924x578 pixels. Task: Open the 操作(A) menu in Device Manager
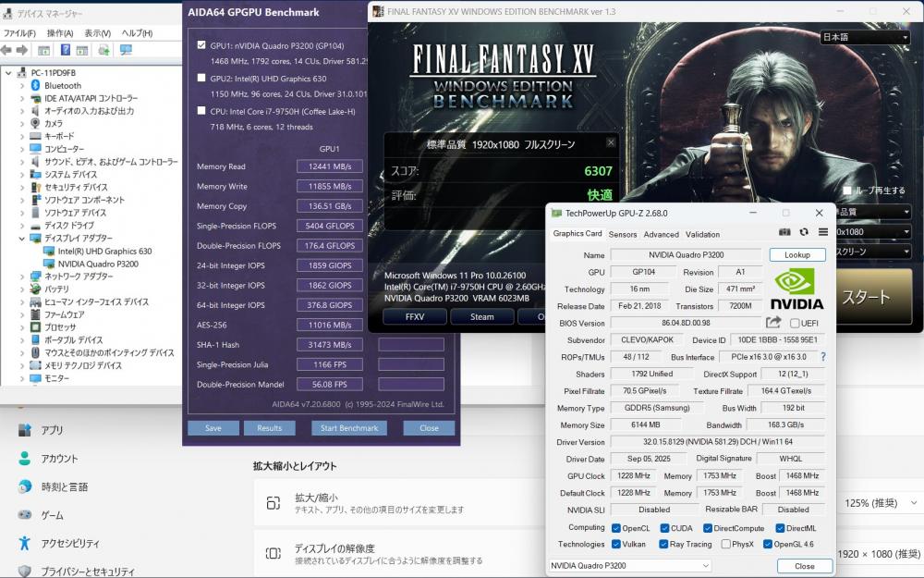point(60,33)
